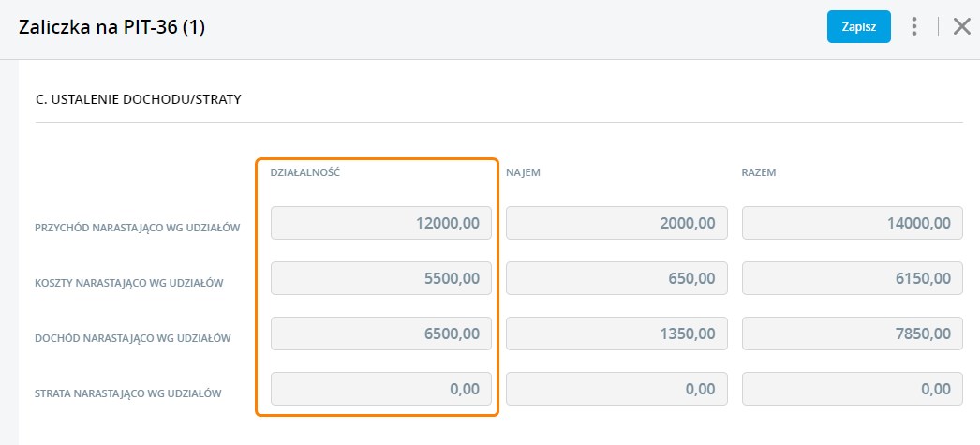
Task: Click Najem dochód field showing 1350,00
Action: (616, 334)
